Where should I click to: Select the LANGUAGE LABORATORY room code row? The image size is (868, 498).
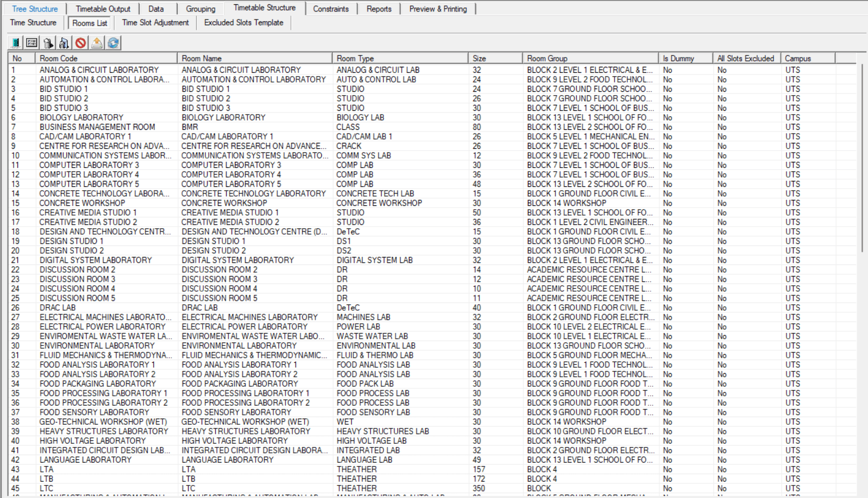[x=85, y=459]
